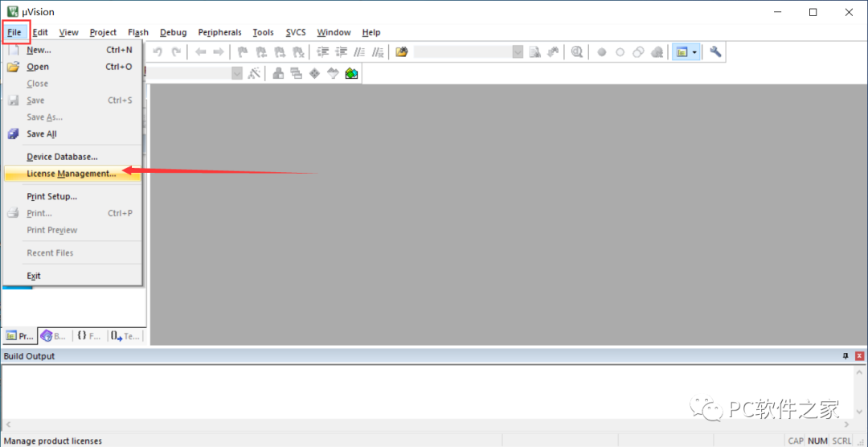Click the grayed Save entry in File menu
868x447 pixels.
[x=72, y=100]
